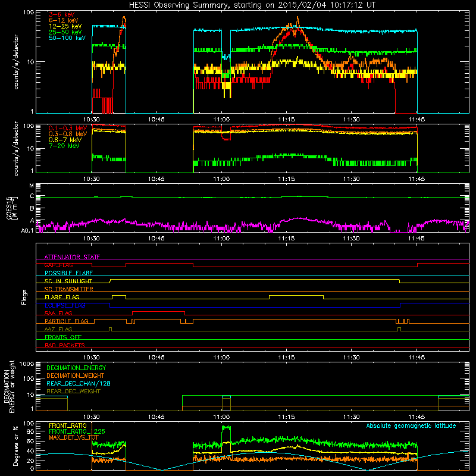
Task: Click the FLARE_FLAG label
Action: point(62,297)
